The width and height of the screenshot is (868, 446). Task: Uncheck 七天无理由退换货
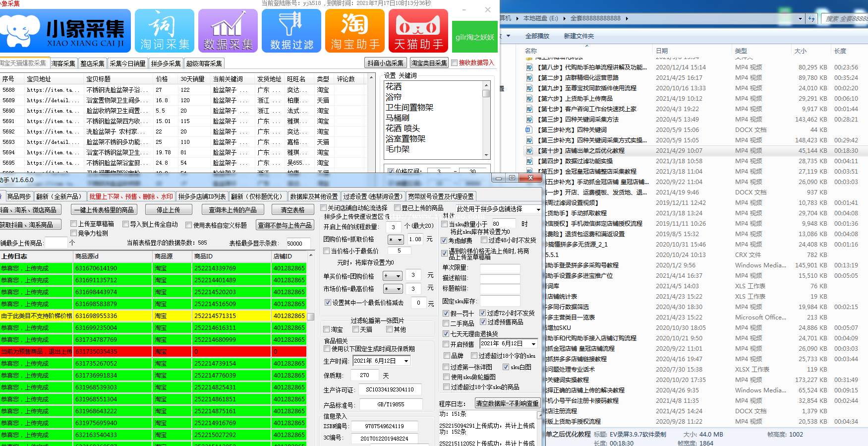446,334
